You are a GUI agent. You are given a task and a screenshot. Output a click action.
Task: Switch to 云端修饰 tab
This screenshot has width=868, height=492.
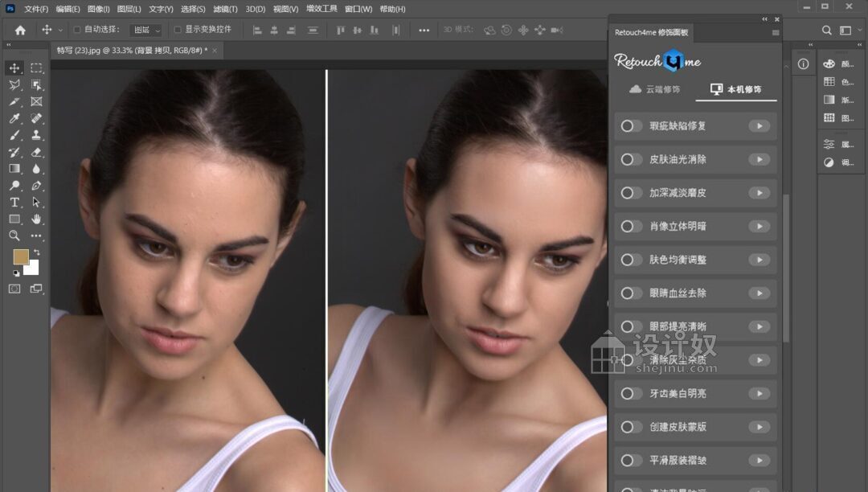pos(655,89)
